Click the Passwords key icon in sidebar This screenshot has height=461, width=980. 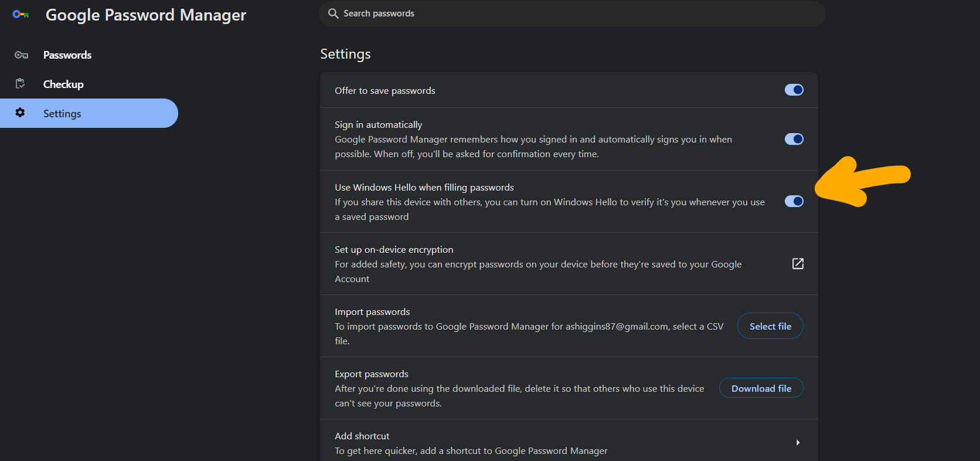21,55
